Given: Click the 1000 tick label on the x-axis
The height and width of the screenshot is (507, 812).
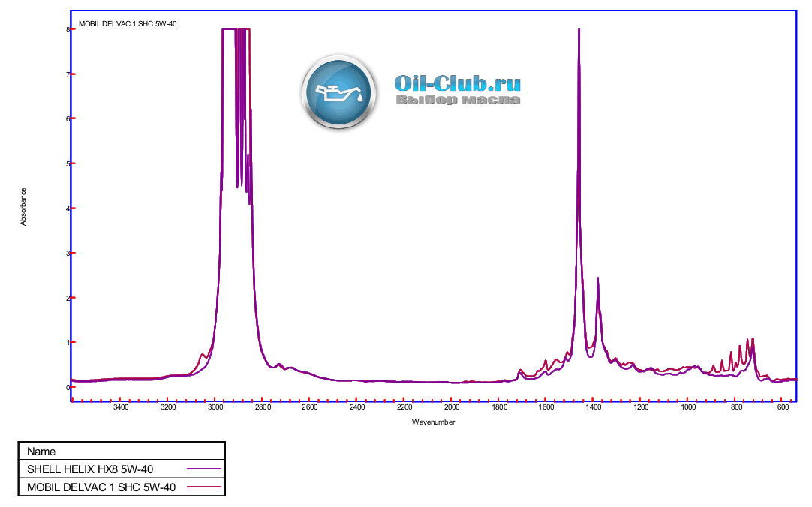Looking at the screenshot, I should click(x=688, y=407).
